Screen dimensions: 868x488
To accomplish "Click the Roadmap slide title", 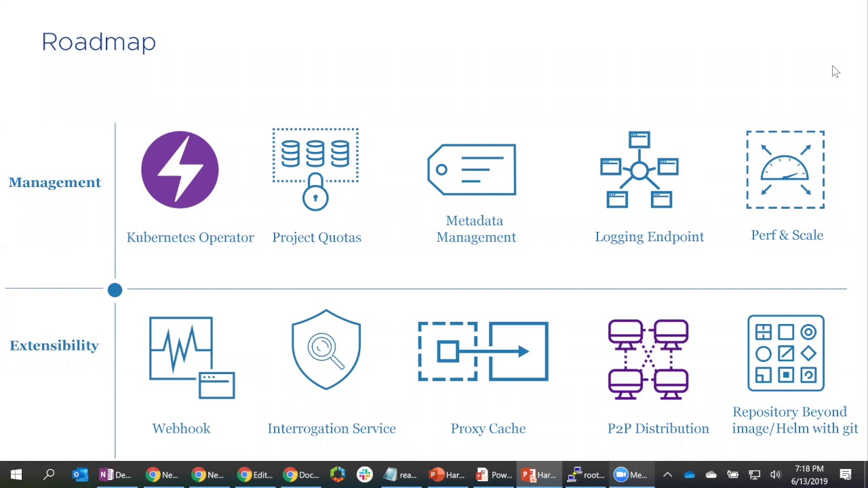I will point(99,42).
